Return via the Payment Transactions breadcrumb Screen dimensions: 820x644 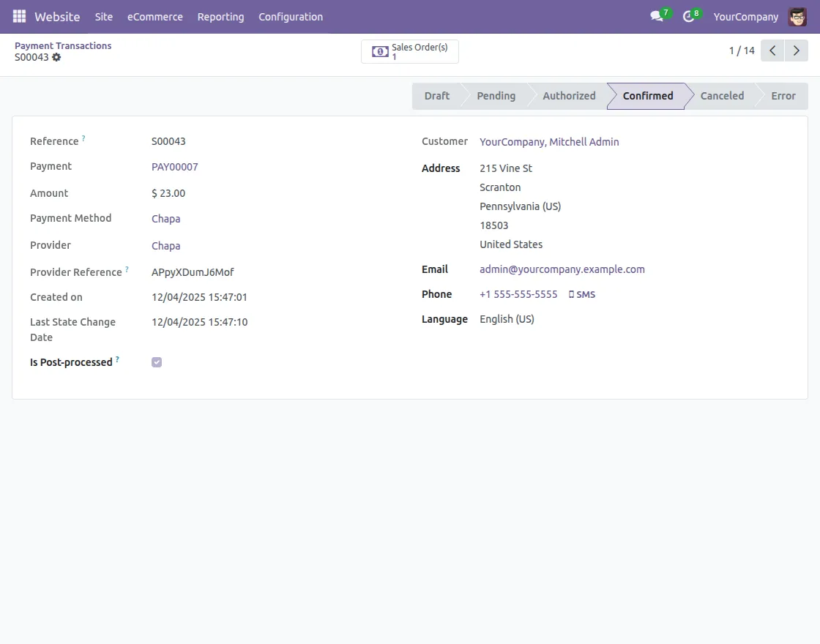click(x=63, y=45)
